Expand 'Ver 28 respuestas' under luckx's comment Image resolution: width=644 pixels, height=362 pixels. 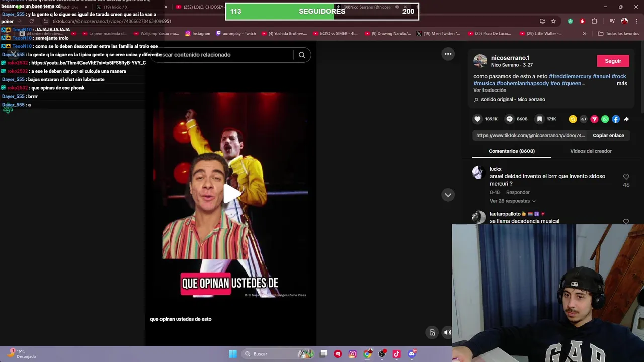click(513, 201)
